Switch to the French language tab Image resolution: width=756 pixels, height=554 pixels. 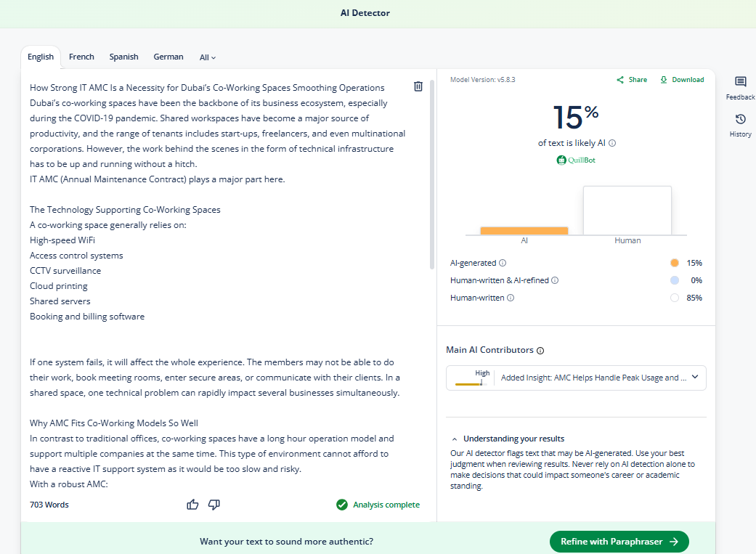click(x=81, y=57)
